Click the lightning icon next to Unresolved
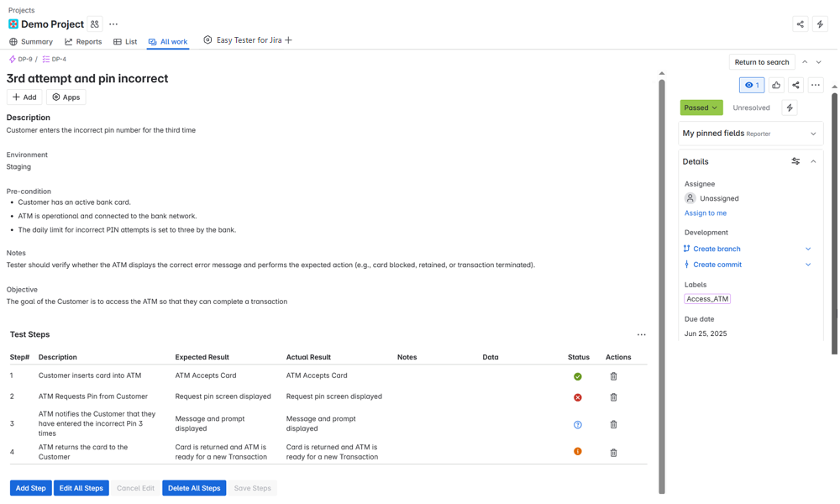The width and height of the screenshot is (840, 504). pyautogui.click(x=790, y=108)
